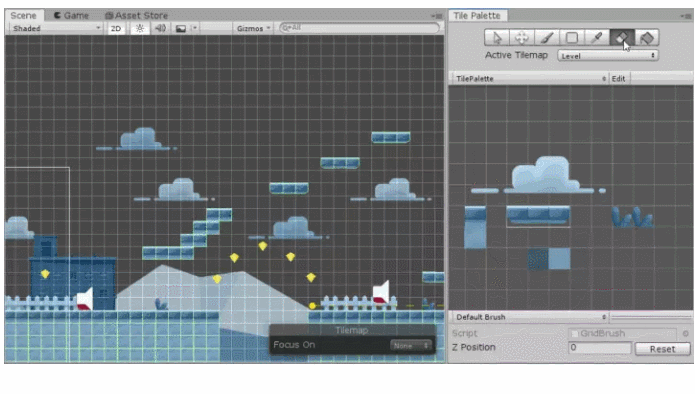The width and height of the screenshot is (695, 394).
Task: Click the Tile Palette tab
Action: (477, 16)
